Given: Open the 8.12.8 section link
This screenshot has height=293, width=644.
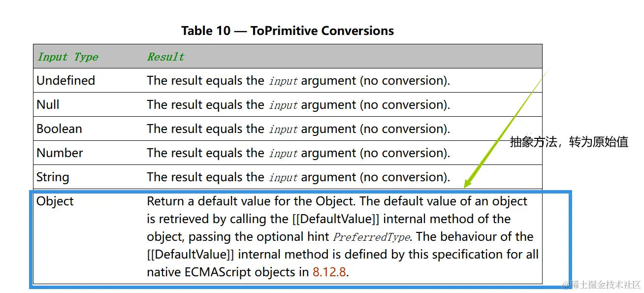Looking at the screenshot, I should tap(329, 272).
